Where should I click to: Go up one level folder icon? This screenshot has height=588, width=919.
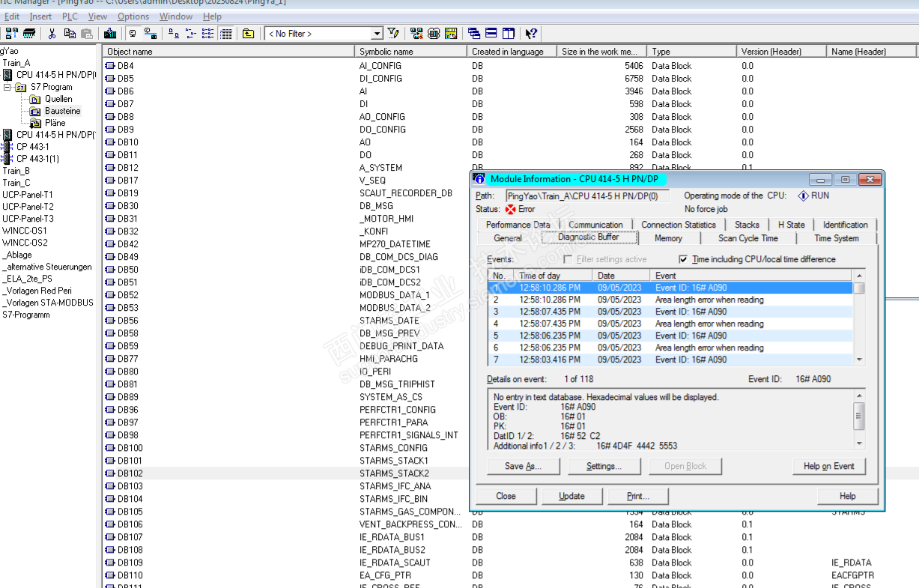pos(249,34)
